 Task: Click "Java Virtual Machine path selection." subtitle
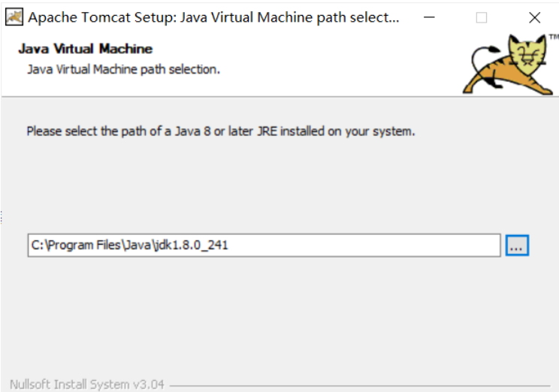point(124,69)
